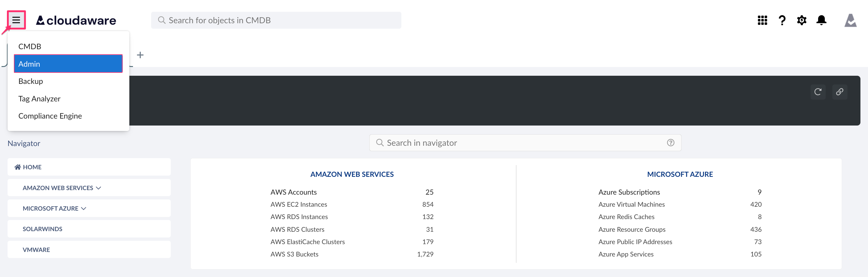Open the apps grid launcher
The width and height of the screenshot is (868, 277).
click(762, 20)
